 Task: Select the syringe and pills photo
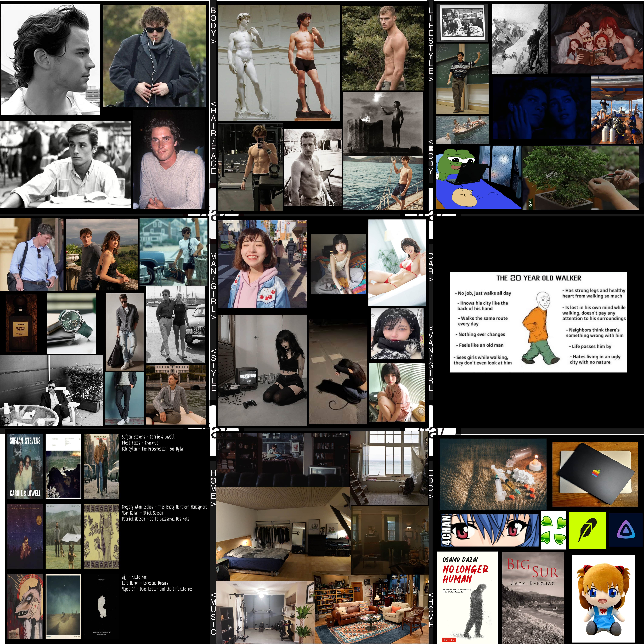point(493,474)
